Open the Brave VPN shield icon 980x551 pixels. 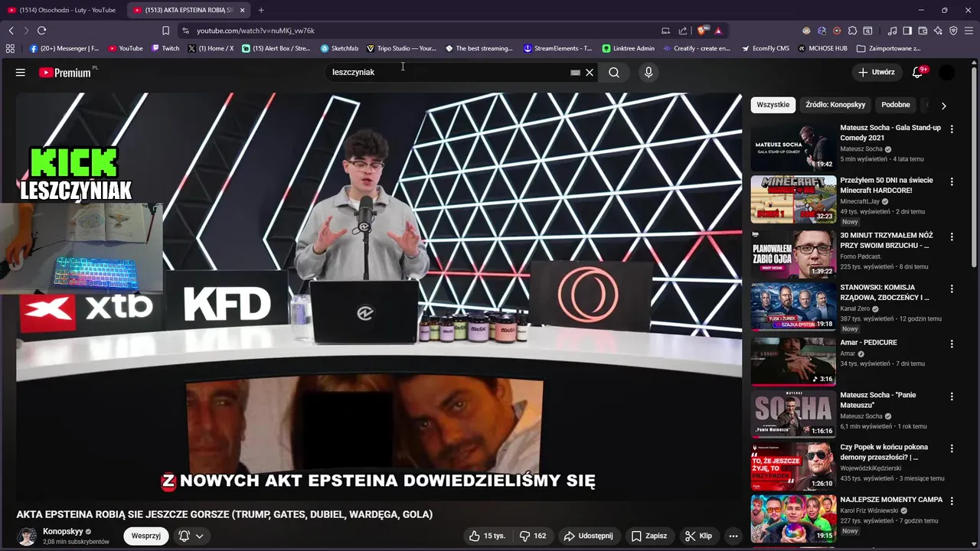953,31
